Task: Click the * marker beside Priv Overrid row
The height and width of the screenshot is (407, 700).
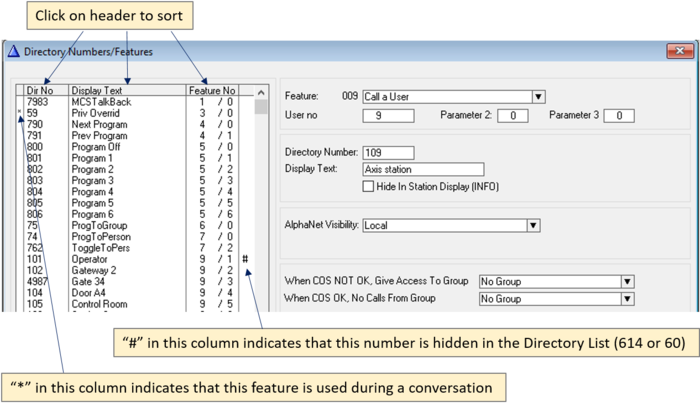Action: click(19, 112)
